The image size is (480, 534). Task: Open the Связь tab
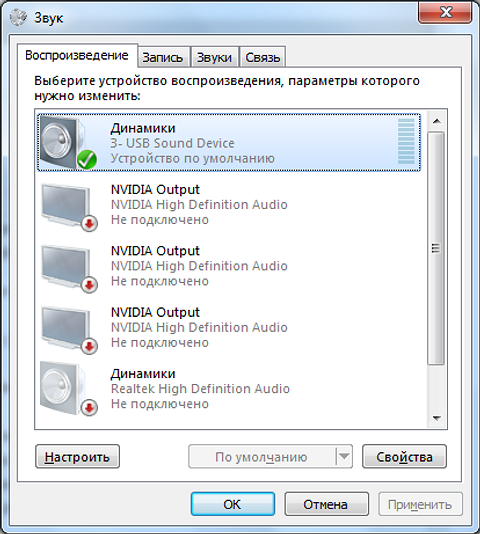pyautogui.click(x=263, y=57)
